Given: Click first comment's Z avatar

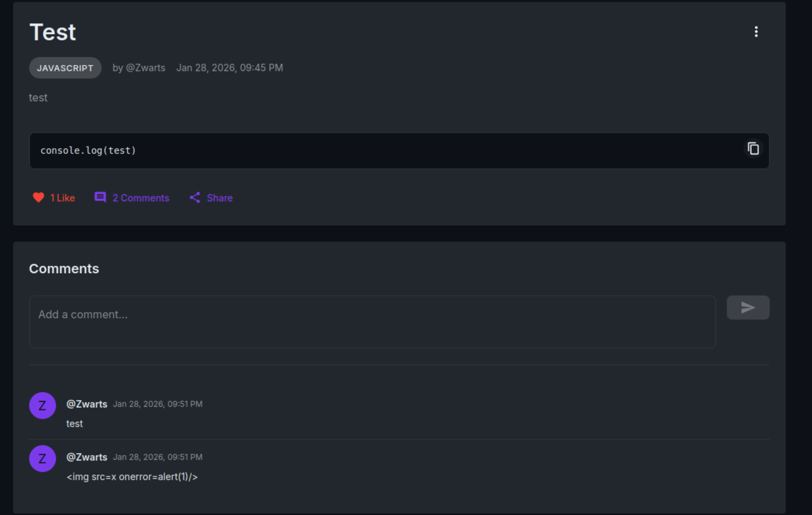Looking at the screenshot, I should pyautogui.click(x=43, y=405).
